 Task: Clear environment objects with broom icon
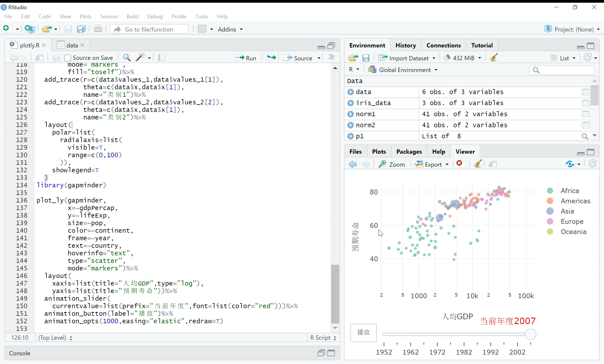click(494, 58)
